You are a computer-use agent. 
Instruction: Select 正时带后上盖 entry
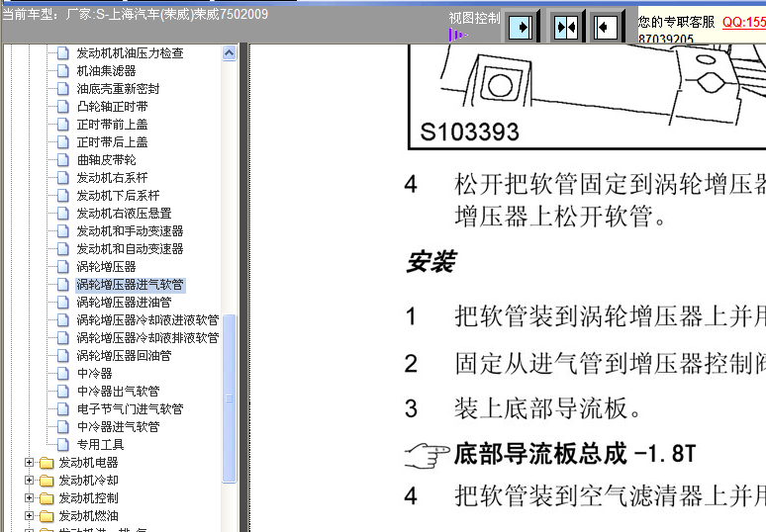(113, 142)
